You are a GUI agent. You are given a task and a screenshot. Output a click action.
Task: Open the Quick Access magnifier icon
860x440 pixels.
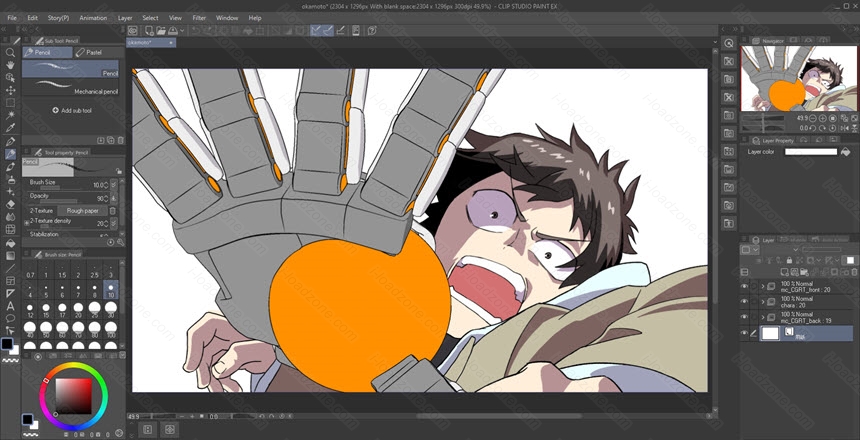click(729, 43)
